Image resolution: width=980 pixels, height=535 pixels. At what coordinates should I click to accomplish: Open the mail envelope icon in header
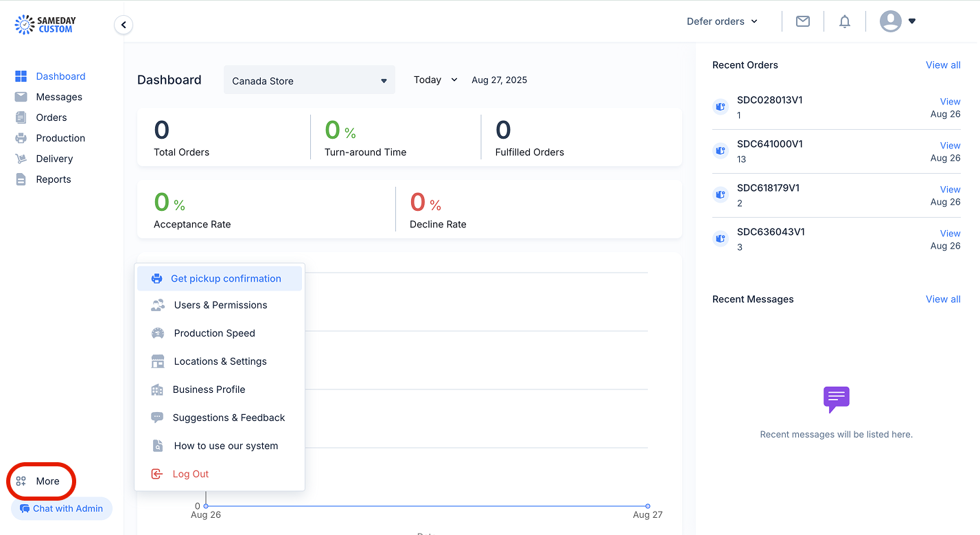[x=803, y=21]
